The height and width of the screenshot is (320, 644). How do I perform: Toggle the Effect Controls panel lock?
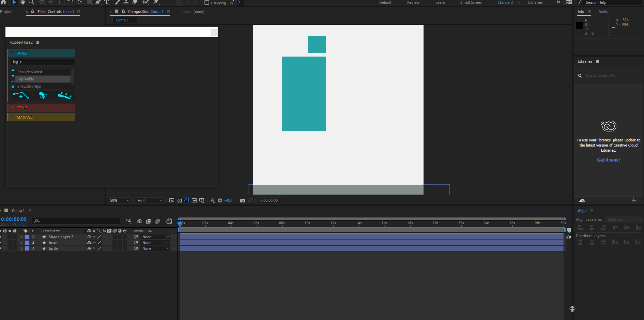coord(33,11)
